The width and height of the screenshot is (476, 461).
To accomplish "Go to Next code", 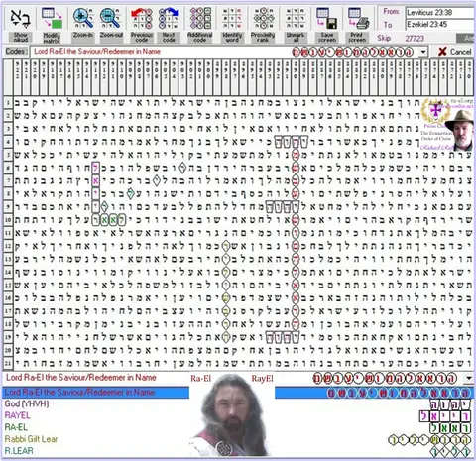I will click(169, 25).
